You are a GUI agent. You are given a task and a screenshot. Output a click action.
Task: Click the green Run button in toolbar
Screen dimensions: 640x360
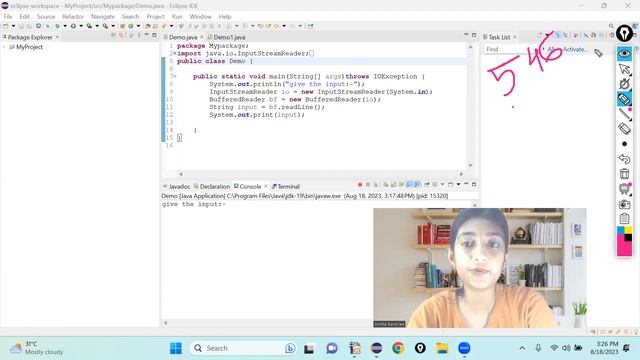(73, 26)
